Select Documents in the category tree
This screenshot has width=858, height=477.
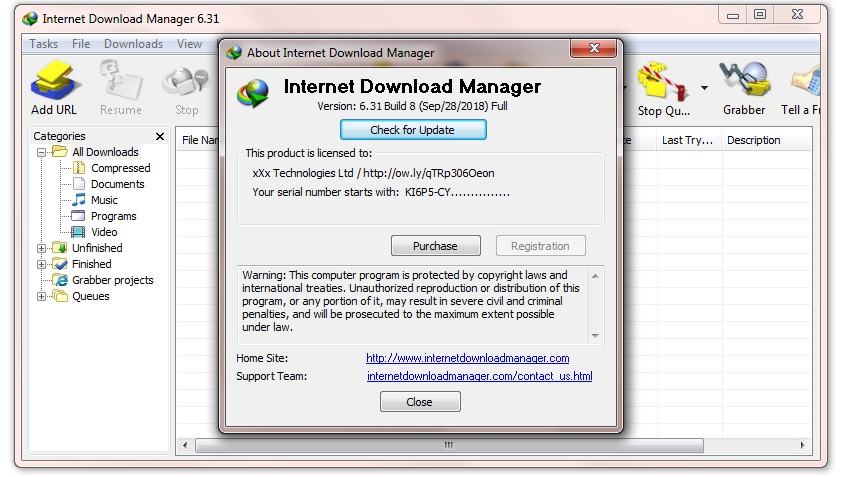click(x=118, y=184)
